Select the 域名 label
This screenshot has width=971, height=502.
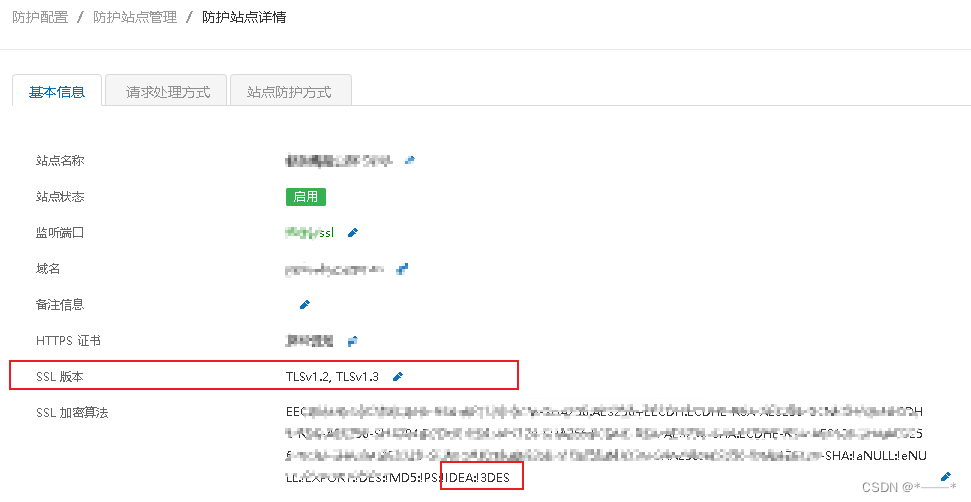[x=48, y=269]
